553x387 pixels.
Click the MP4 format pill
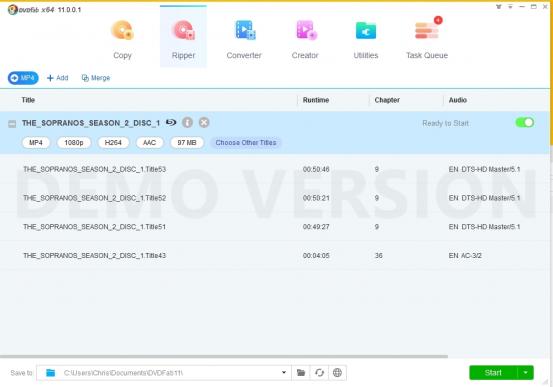(36, 143)
